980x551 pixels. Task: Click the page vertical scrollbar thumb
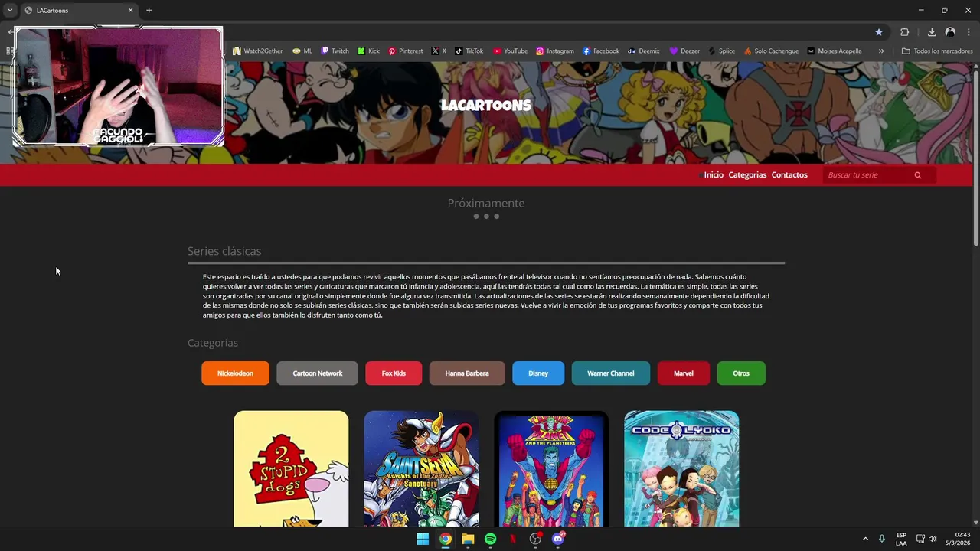975,157
